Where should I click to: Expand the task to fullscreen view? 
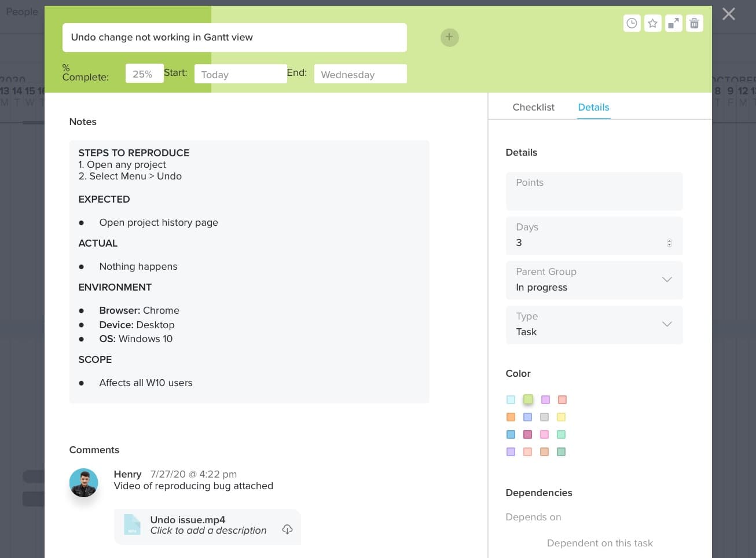(x=673, y=23)
